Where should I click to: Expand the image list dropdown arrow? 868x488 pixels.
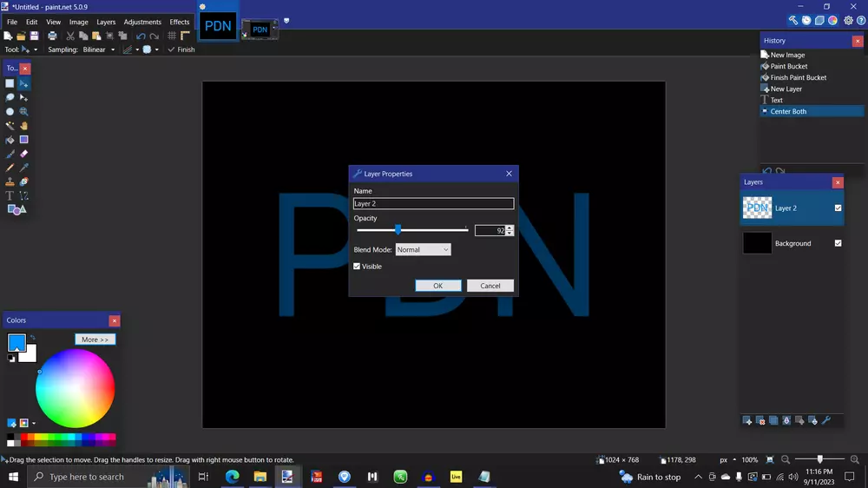click(x=286, y=21)
